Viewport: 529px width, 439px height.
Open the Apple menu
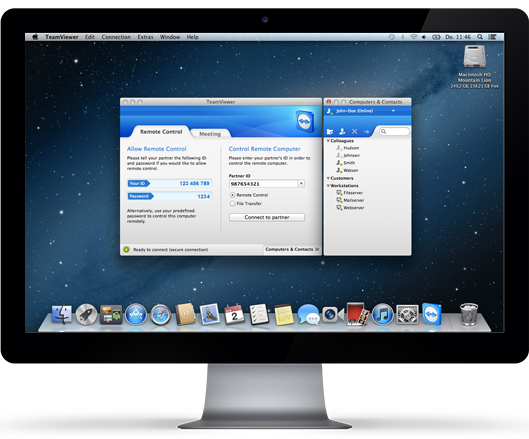point(35,37)
